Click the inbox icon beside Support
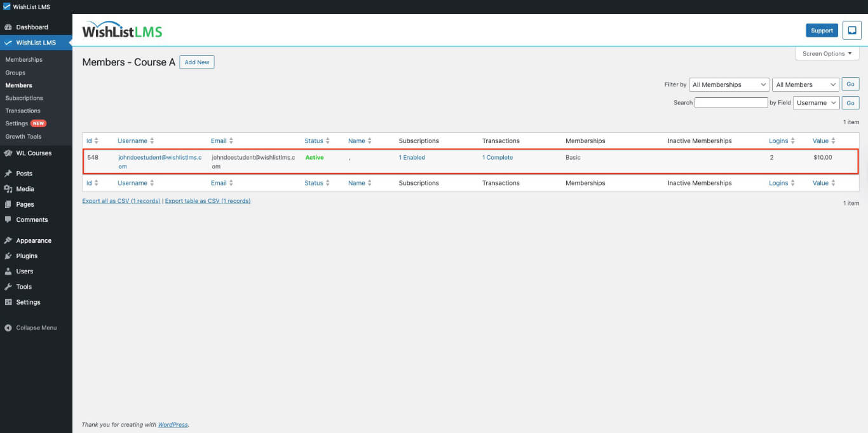The height and width of the screenshot is (433, 868). point(852,31)
